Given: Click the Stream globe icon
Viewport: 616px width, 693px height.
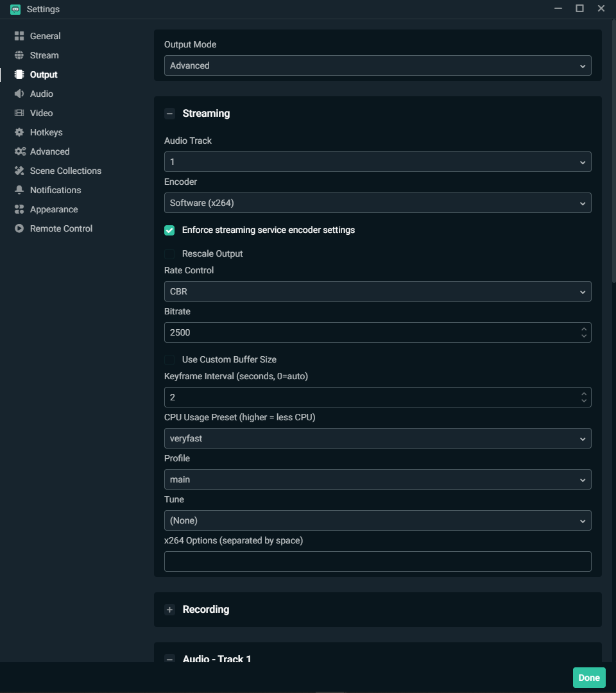Looking at the screenshot, I should [19, 55].
